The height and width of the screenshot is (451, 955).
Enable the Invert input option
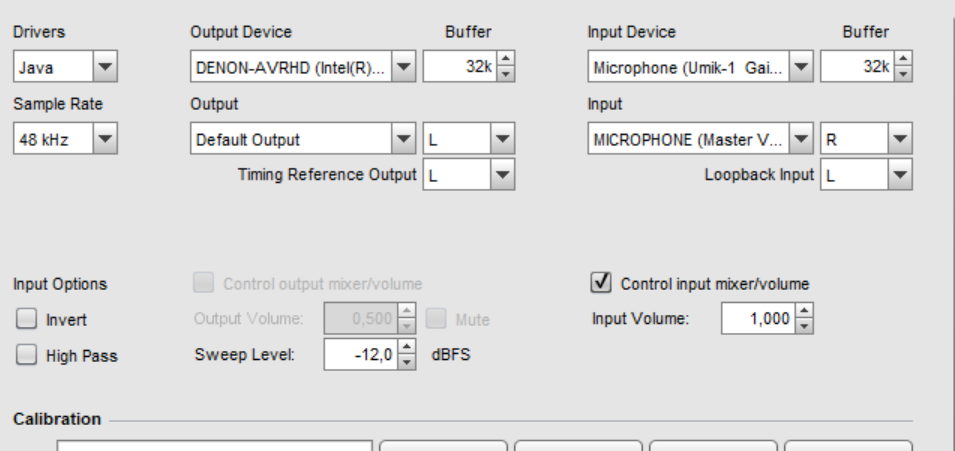click(x=25, y=320)
